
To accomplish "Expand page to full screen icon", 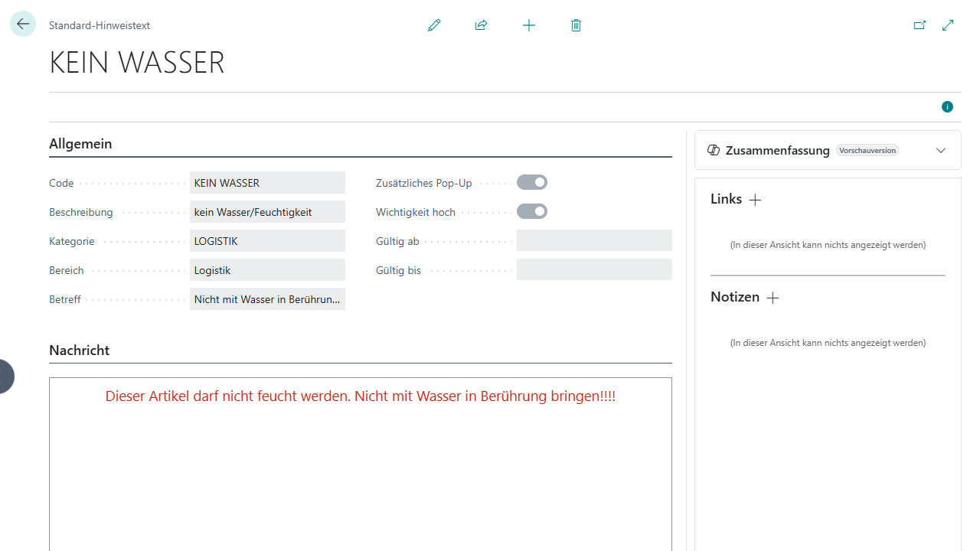I will pos(948,25).
